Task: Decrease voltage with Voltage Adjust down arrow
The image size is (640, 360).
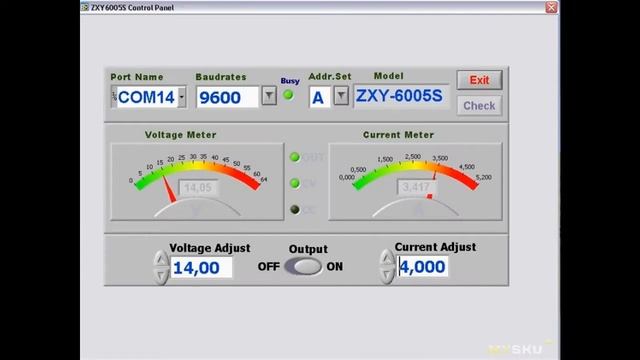Action: pyautogui.click(x=161, y=276)
